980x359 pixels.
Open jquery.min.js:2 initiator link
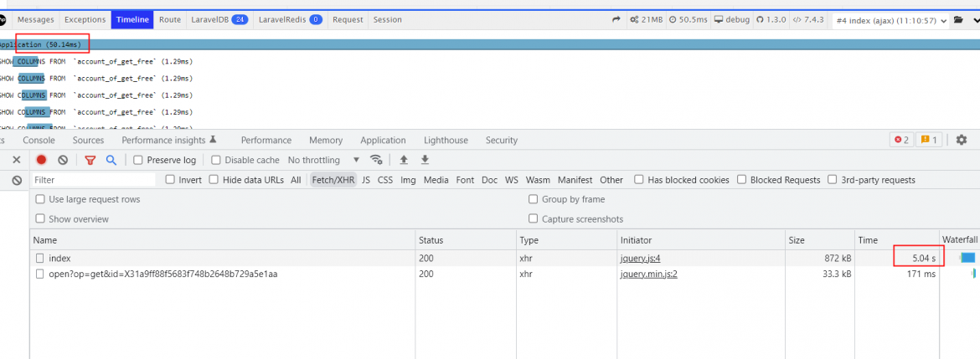649,274
